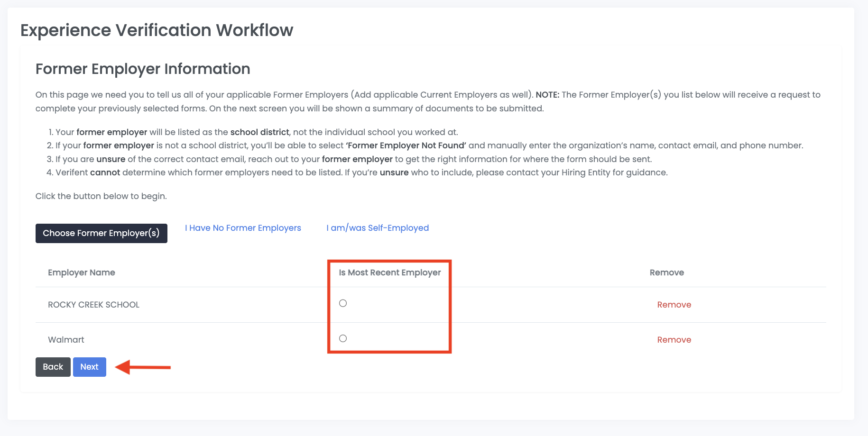Click the Choose Former Employer(s) button
This screenshot has height=436, width=868.
pos(101,233)
